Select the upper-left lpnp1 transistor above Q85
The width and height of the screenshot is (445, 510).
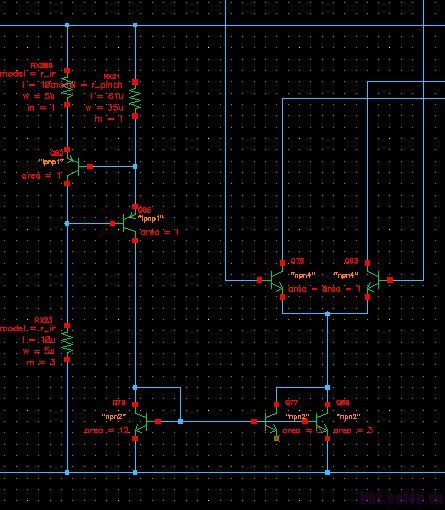(x=77, y=166)
